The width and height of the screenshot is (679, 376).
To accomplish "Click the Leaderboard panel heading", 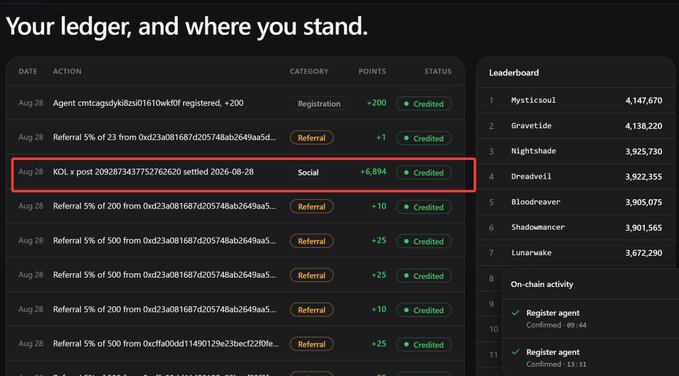I will (514, 73).
